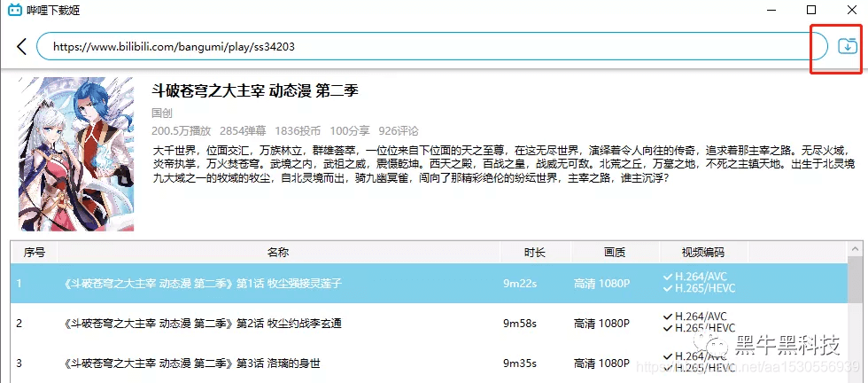Sort by the 视频编码 column header
868x383 pixels.
pyautogui.click(x=702, y=253)
